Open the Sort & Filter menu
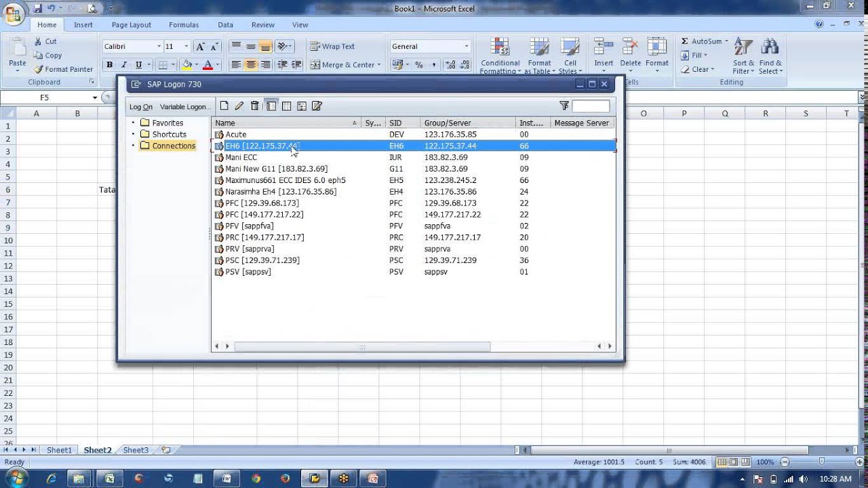This screenshot has width=868, height=488. coord(743,56)
